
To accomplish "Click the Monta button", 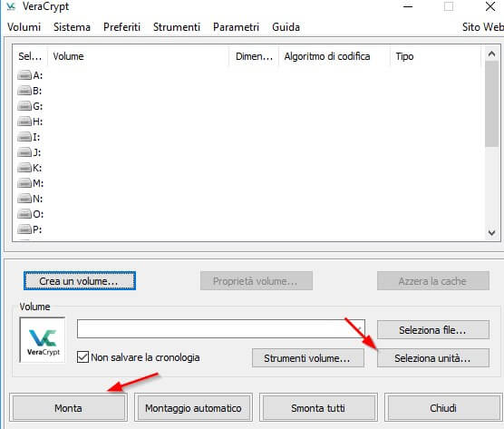I will point(68,408).
